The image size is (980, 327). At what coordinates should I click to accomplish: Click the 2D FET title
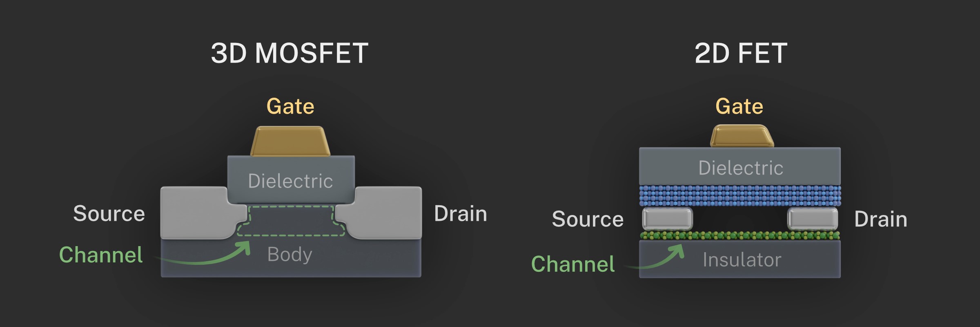pos(741,53)
